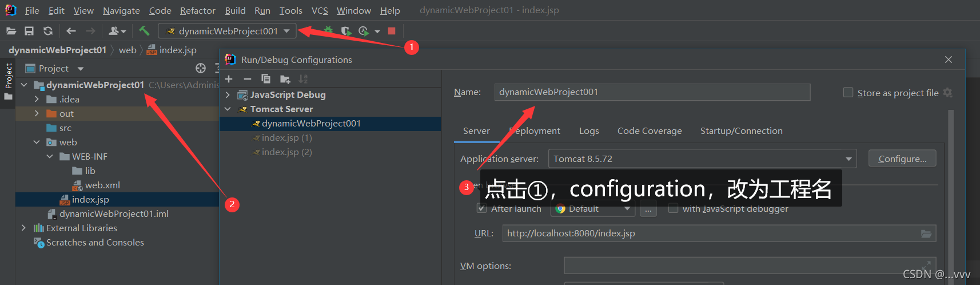Expand the External Libraries node

click(23, 228)
